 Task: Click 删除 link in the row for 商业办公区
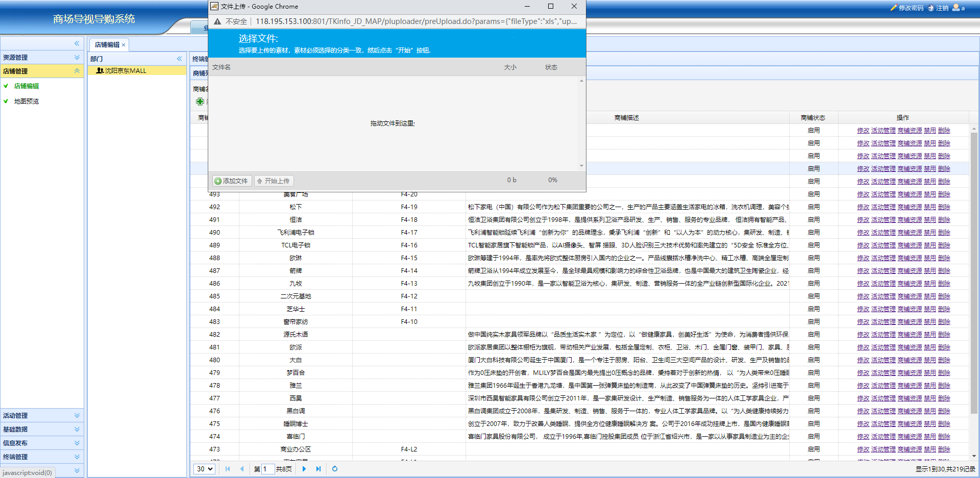click(x=944, y=449)
